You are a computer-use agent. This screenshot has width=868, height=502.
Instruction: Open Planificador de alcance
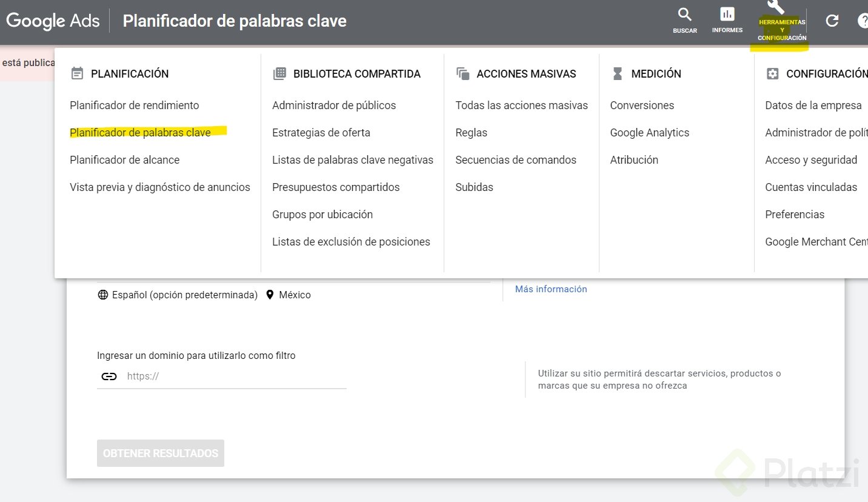125,160
